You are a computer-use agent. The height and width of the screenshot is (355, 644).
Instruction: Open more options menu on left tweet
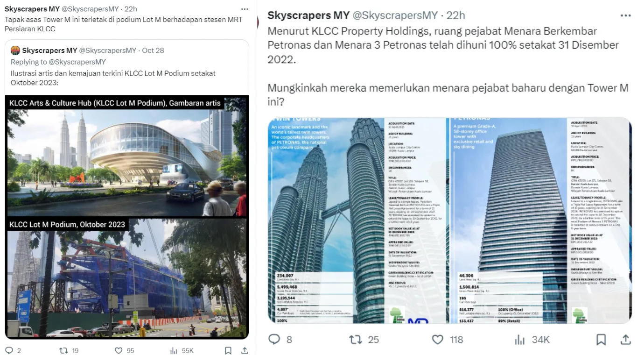tap(245, 9)
